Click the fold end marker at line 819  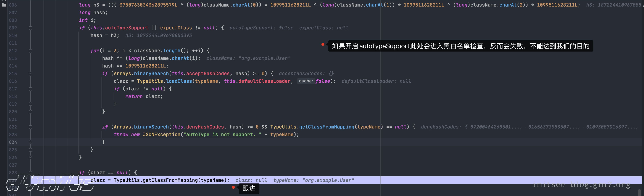30,104
